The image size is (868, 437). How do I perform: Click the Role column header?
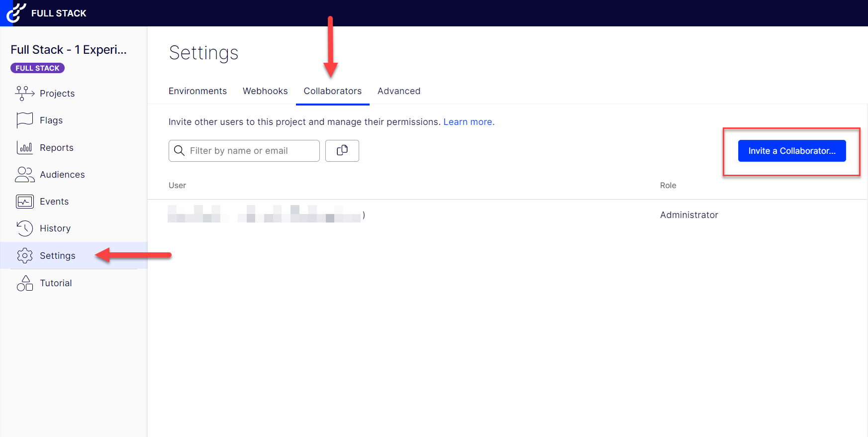[x=668, y=185]
